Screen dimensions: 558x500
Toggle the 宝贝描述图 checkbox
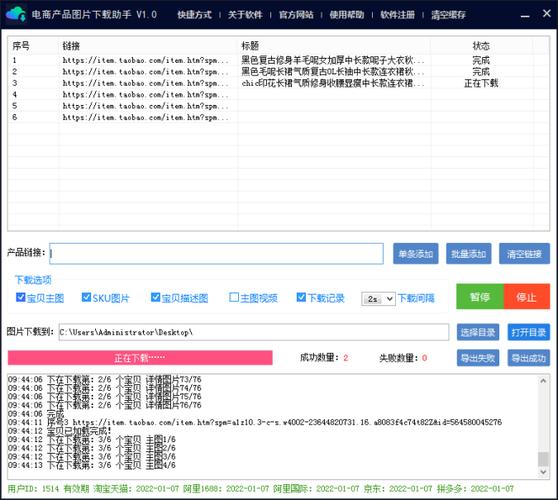click(x=155, y=297)
